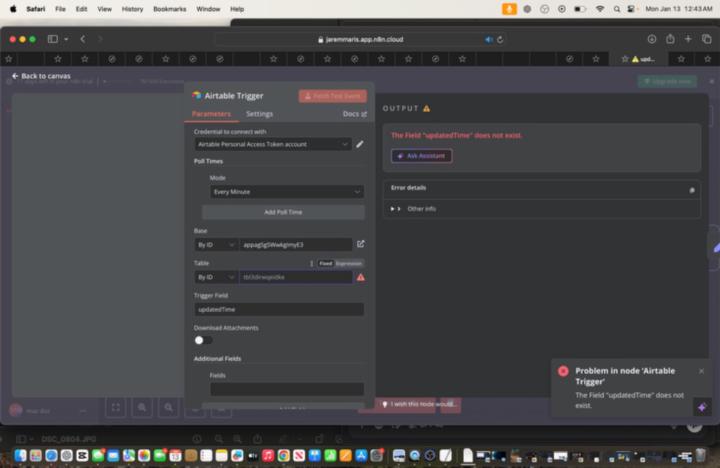Switch Table field to Fixed mode

tap(325, 263)
